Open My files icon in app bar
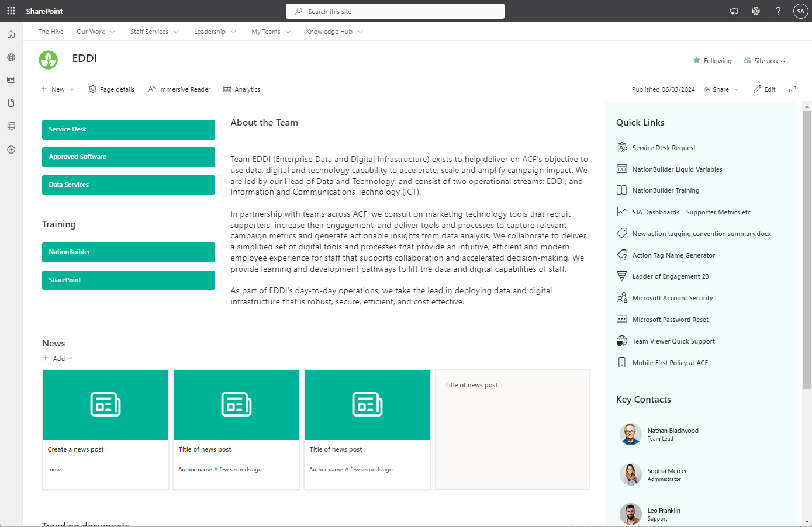 [x=11, y=103]
